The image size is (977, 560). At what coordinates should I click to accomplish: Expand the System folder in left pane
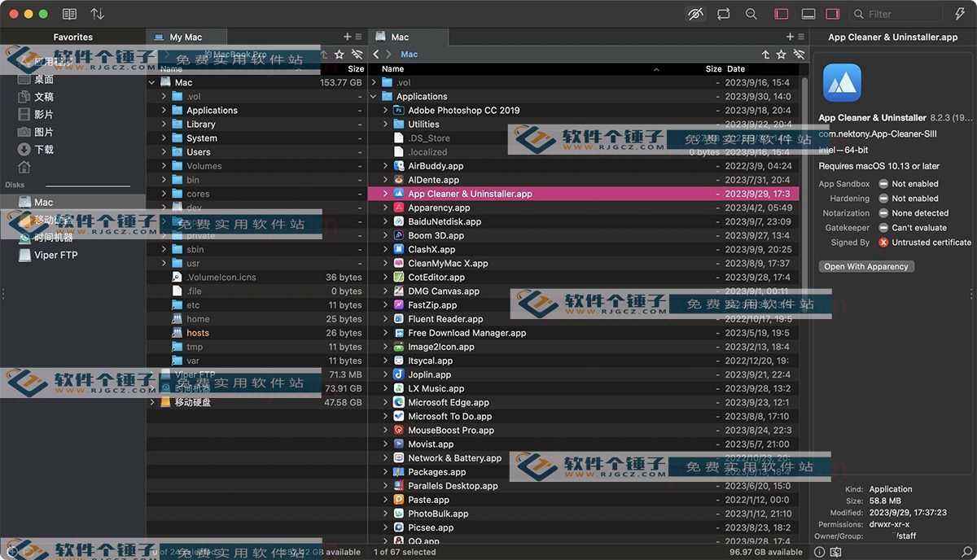[164, 138]
